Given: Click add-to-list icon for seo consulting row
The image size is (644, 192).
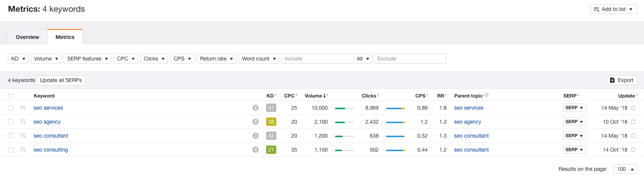Looking at the screenshot, I should 23,150.
